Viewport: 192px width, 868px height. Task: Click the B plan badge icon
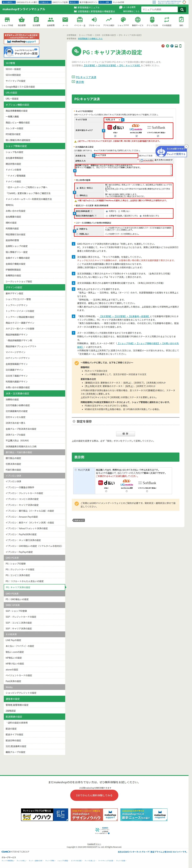(167, 46)
